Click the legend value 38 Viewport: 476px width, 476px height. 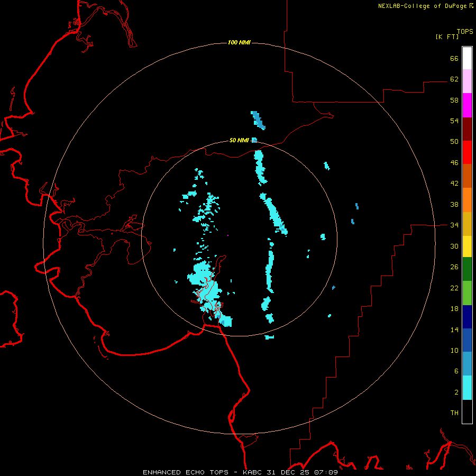click(x=454, y=204)
